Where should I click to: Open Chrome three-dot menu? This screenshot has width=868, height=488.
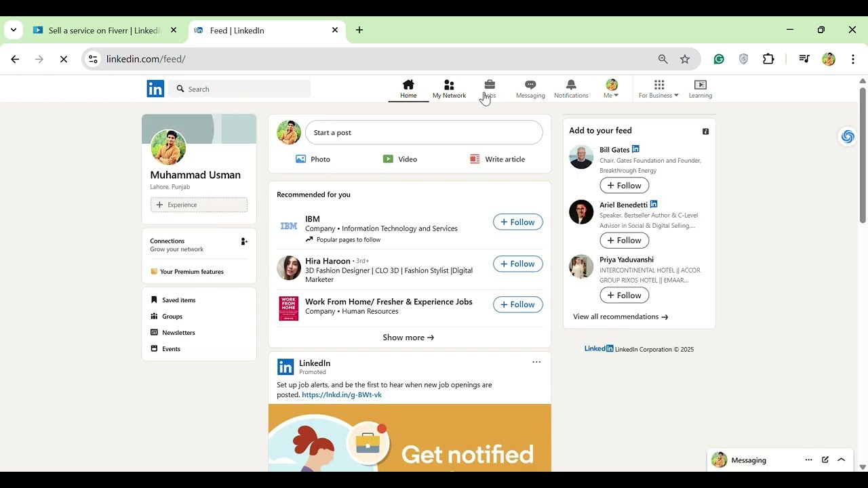(853, 60)
